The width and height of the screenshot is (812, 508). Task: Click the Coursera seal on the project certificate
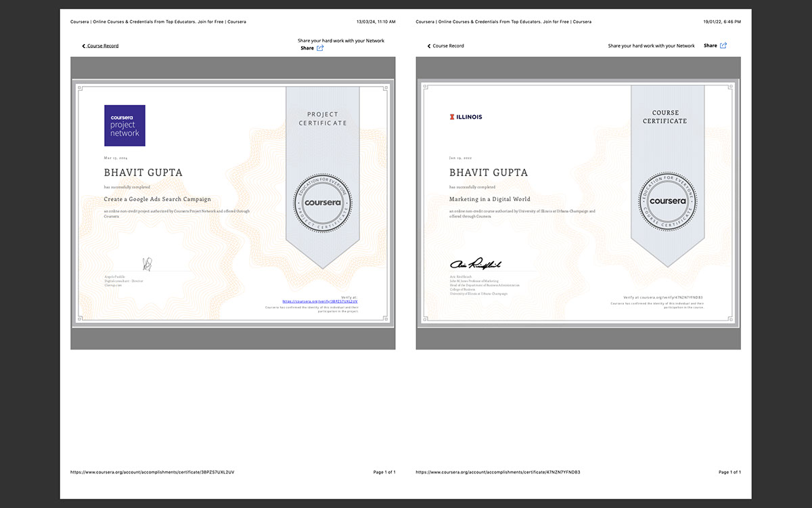(323, 203)
